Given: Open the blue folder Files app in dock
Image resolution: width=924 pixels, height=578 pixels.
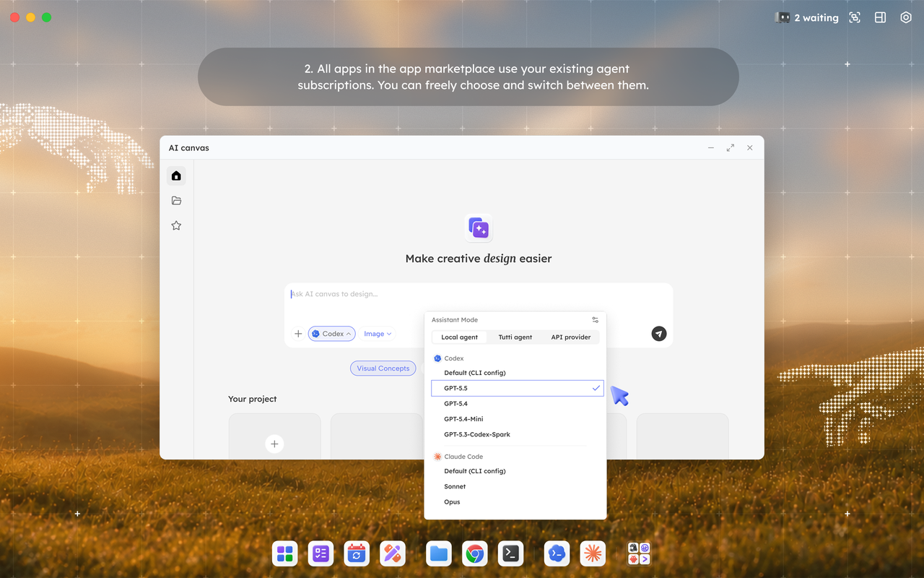Looking at the screenshot, I should pyautogui.click(x=439, y=554).
